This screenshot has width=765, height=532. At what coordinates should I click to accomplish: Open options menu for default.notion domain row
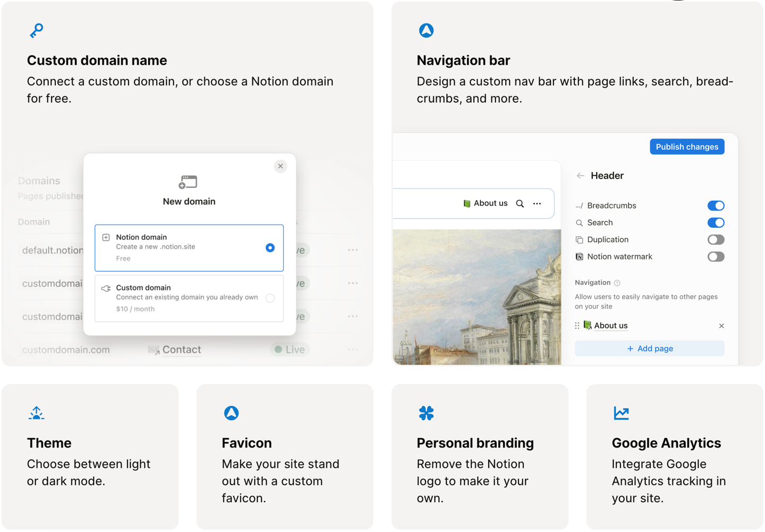(353, 250)
